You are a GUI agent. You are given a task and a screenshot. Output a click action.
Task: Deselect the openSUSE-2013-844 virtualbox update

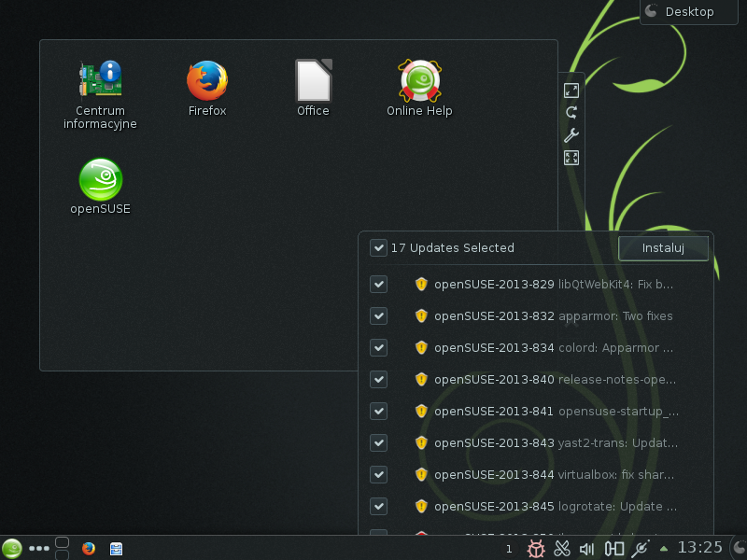[378, 474]
